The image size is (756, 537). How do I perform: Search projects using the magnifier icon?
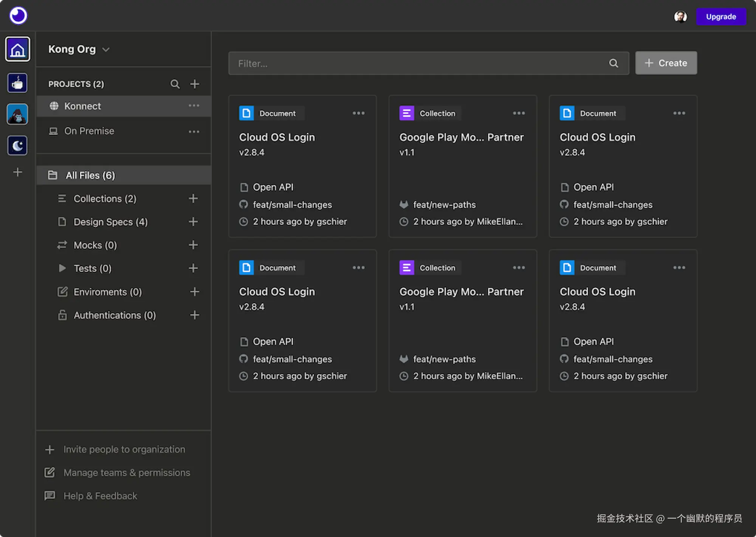click(175, 84)
